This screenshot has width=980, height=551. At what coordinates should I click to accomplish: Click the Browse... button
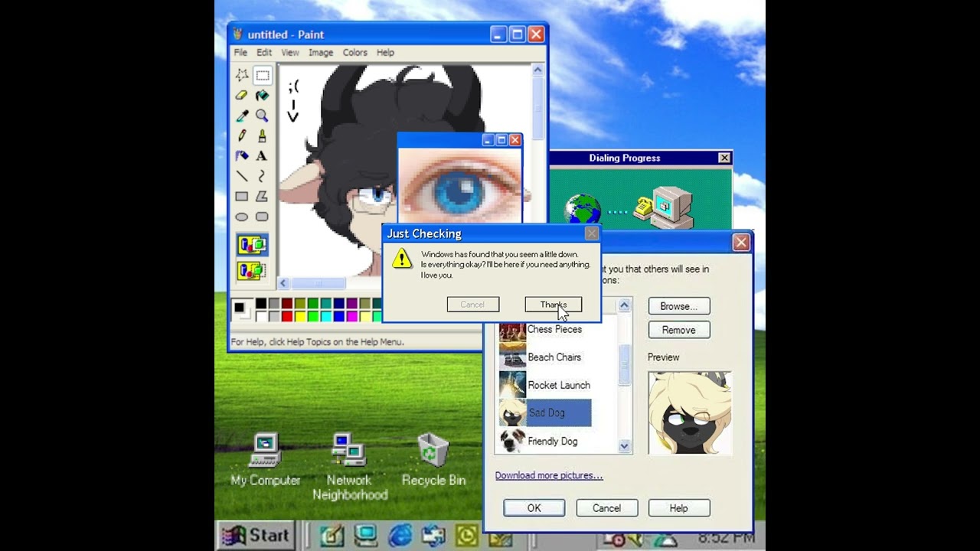(679, 306)
